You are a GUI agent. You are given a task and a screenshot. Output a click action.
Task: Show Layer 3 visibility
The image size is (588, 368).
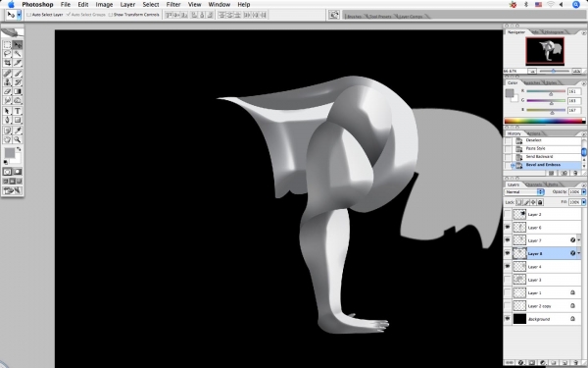pos(508,280)
